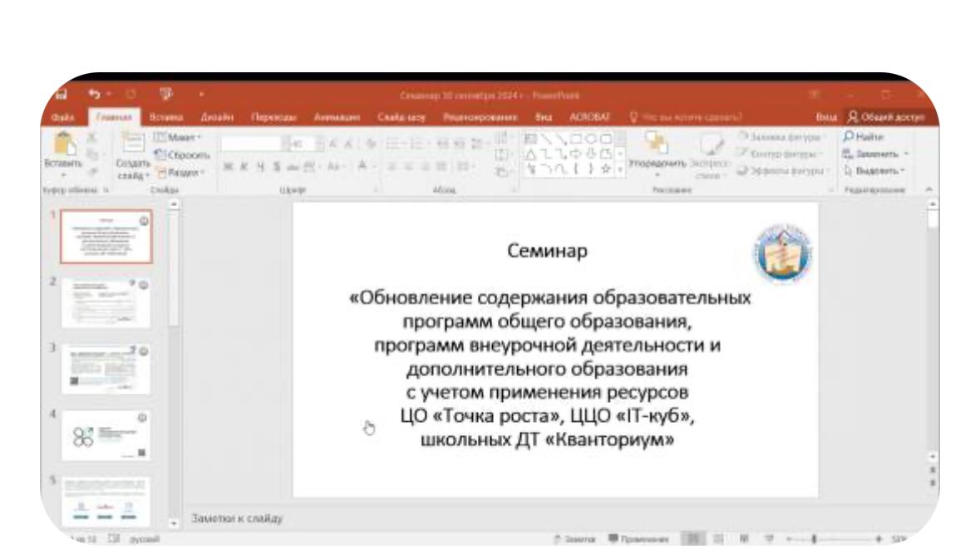
Task: Click the large Вставить clipboard icon
Action: pyautogui.click(x=64, y=144)
